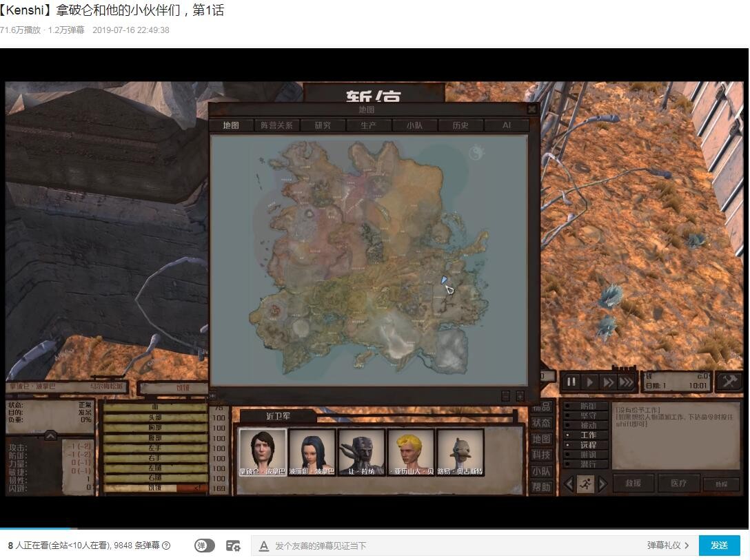Click the 没有给予工作 job list box
The image size is (750, 560).
tap(676, 435)
